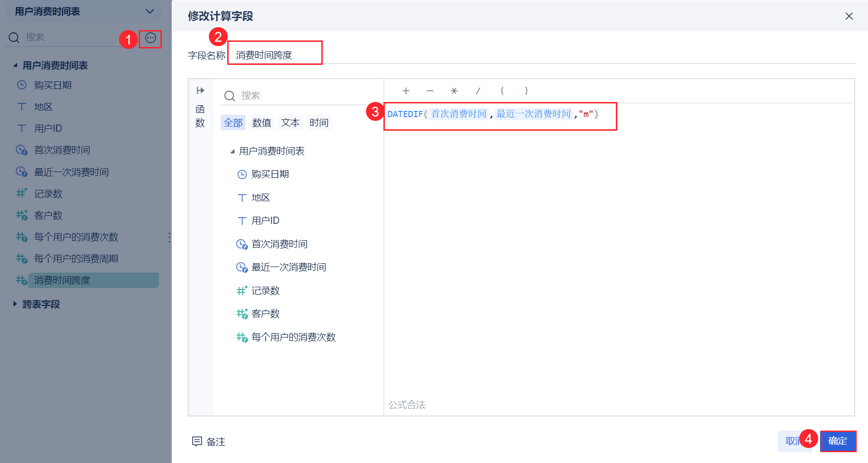The height and width of the screenshot is (463, 868).
Task: Switch to the 时间 filter tab
Action: [x=319, y=123]
